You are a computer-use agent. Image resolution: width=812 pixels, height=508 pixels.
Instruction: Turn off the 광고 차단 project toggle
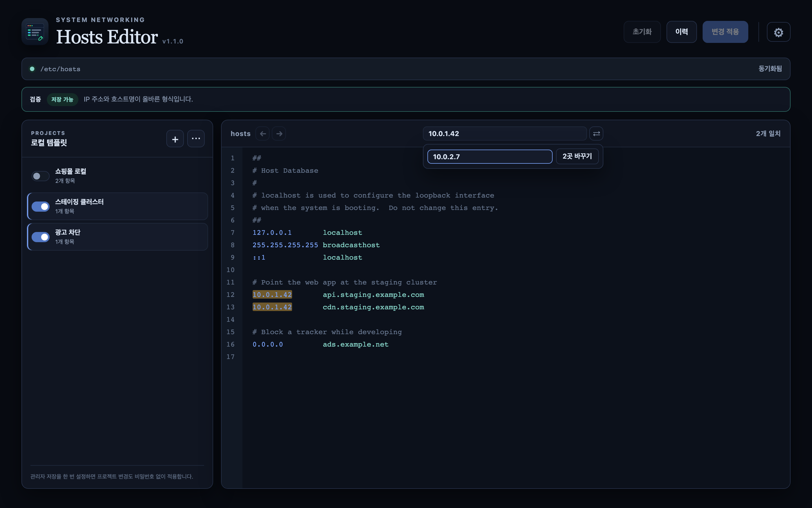(x=40, y=237)
